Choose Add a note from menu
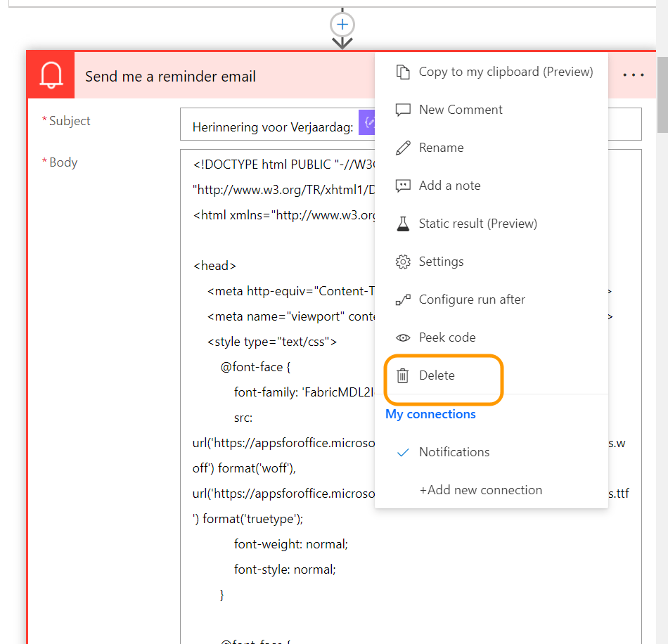The image size is (668, 644). (x=449, y=186)
